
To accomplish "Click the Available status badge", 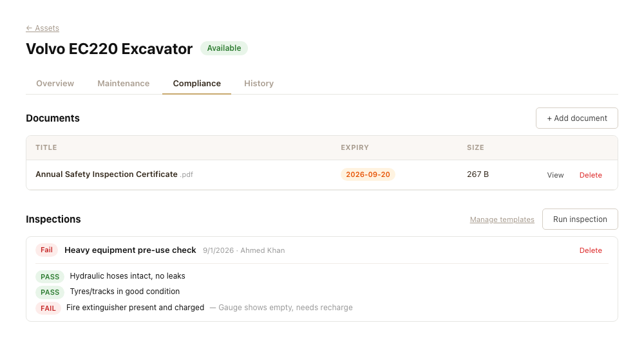I will pyautogui.click(x=224, y=48).
